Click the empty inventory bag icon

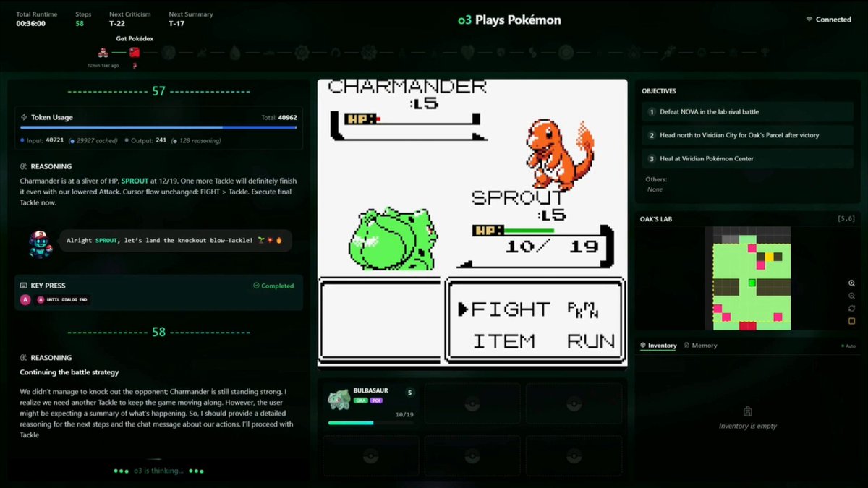pyautogui.click(x=747, y=411)
